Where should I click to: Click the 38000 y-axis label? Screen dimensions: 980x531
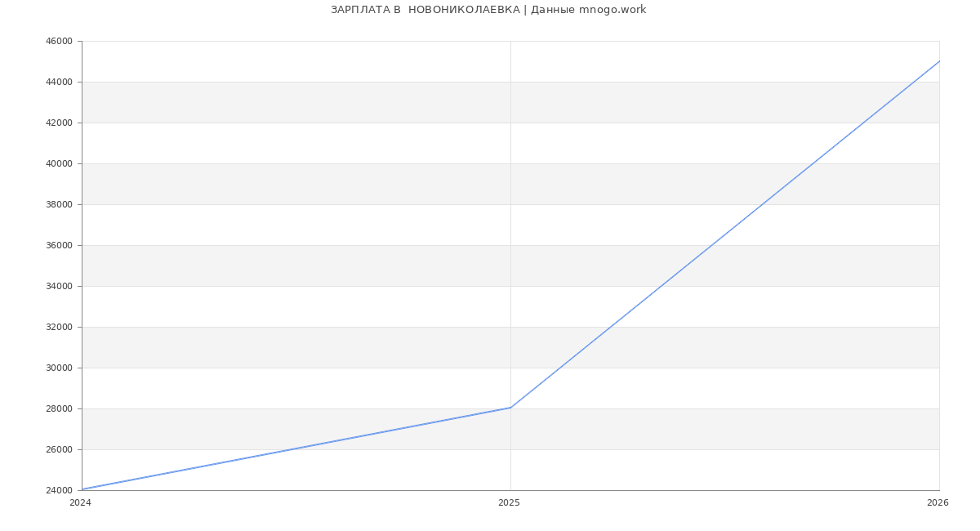click(x=59, y=204)
